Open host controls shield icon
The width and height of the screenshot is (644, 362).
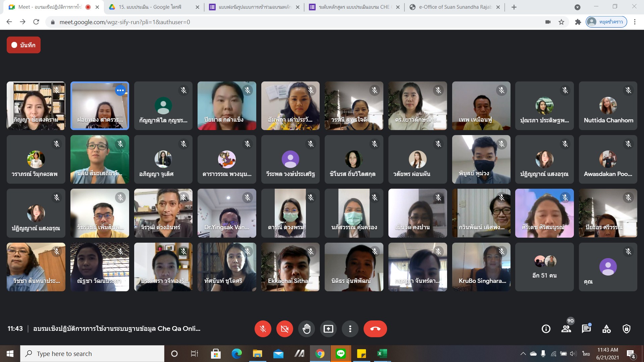pos(626,329)
